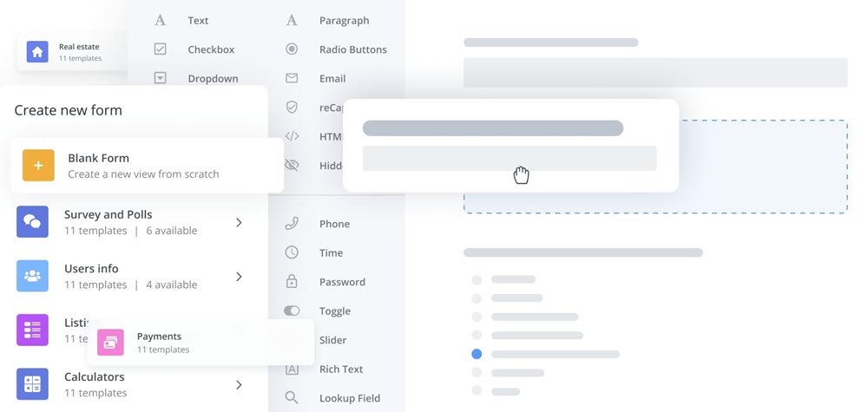Click the Dropdown field label
Viewport: 868px width, 412px height.
click(x=214, y=79)
